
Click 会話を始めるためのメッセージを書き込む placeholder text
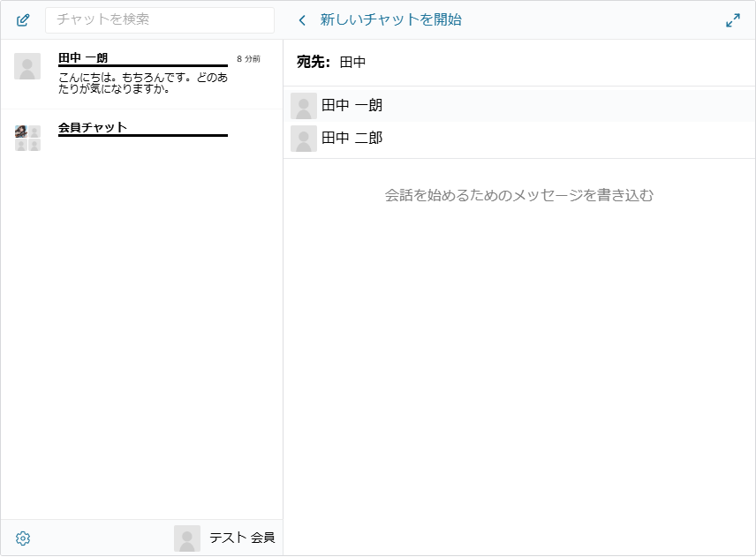518,195
